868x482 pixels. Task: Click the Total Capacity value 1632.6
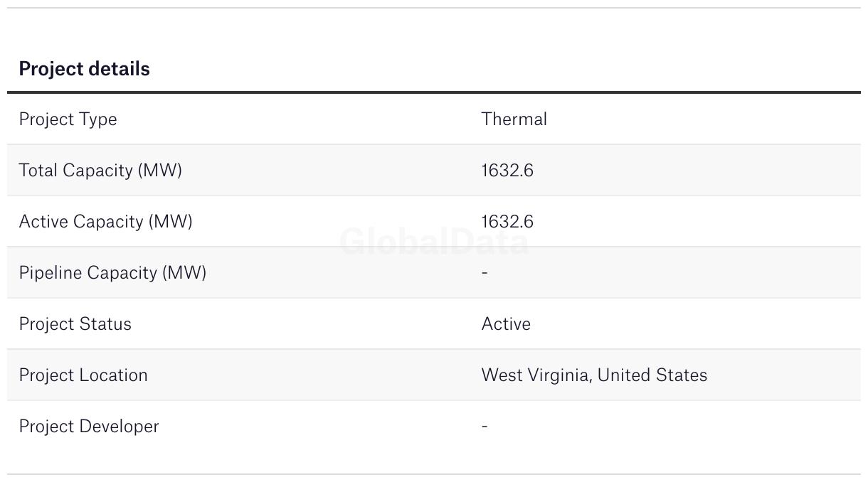click(x=507, y=171)
